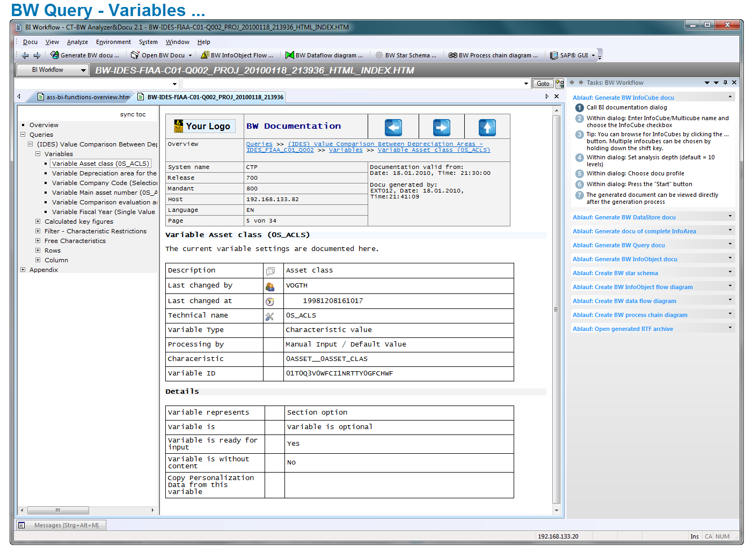Expand the Calculated key figures node

tap(38, 222)
